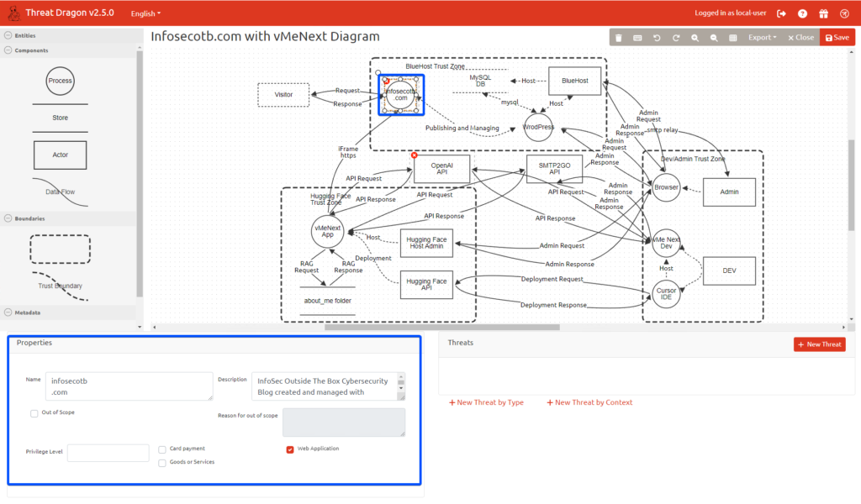
Task: Click the New Threat button
Action: point(819,344)
